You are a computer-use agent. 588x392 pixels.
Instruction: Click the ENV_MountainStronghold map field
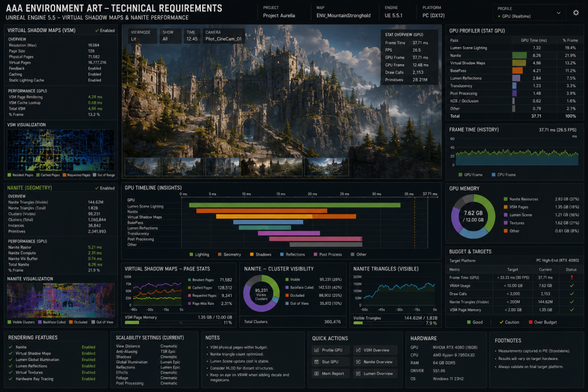coord(343,13)
